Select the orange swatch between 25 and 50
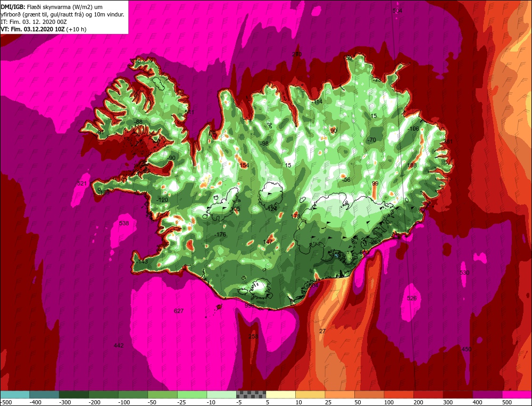The height and width of the screenshot is (406, 532). tap(339, 394)
